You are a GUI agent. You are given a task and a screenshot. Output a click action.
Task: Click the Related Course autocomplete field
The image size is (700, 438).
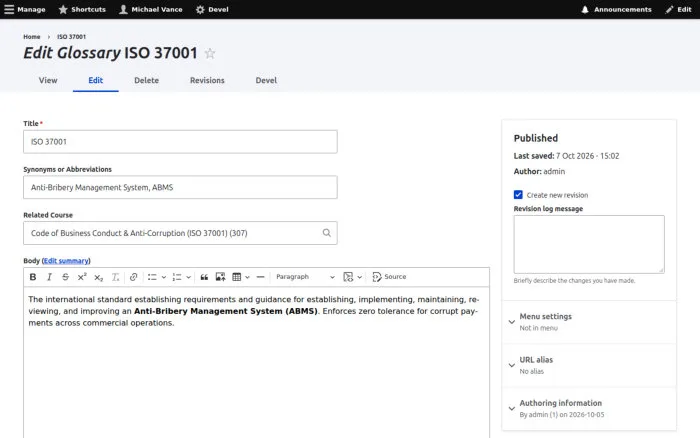tap(180, 233)
